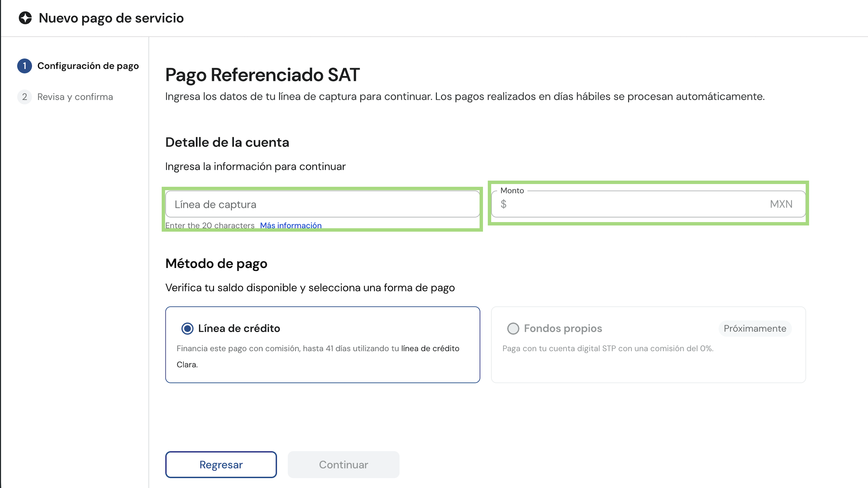Image resolution: width=868 pixels, height=488 pixels.
Task: Click the Continuar button
Action: pos(343,464)
